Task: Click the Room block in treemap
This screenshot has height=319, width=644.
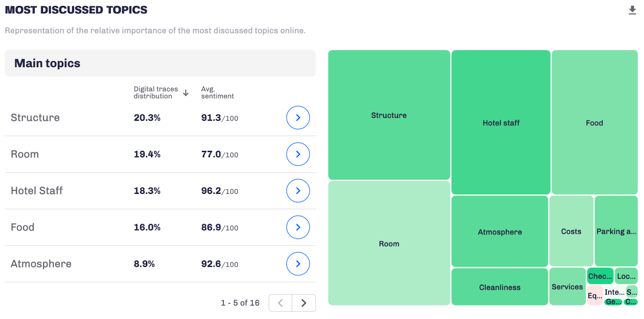Action: [x=389, y=243]
